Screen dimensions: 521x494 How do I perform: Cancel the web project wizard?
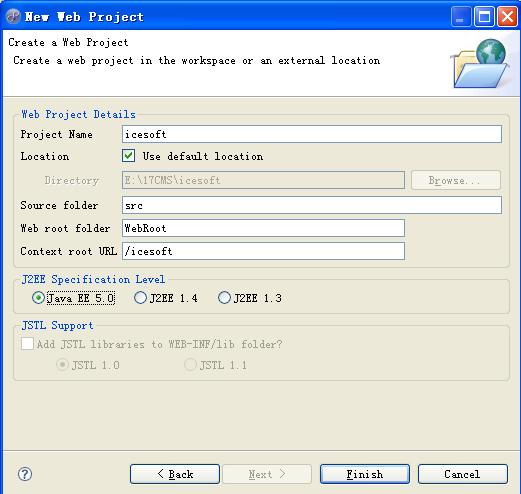[x=463, y=474]
